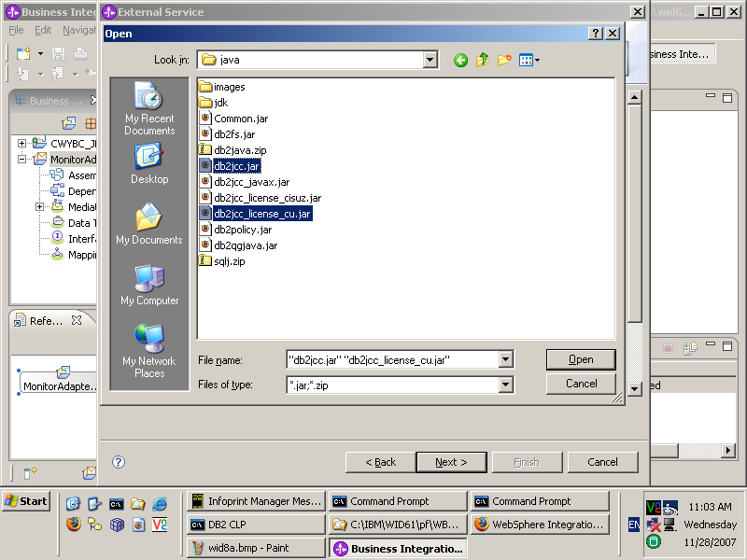Click inside the File name field

pyautogui.click(x=392, y=360)
